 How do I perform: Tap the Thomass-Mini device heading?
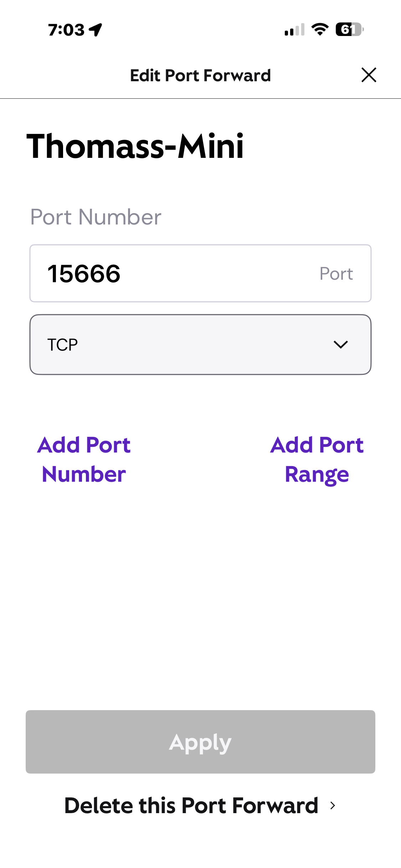(135, 146)
